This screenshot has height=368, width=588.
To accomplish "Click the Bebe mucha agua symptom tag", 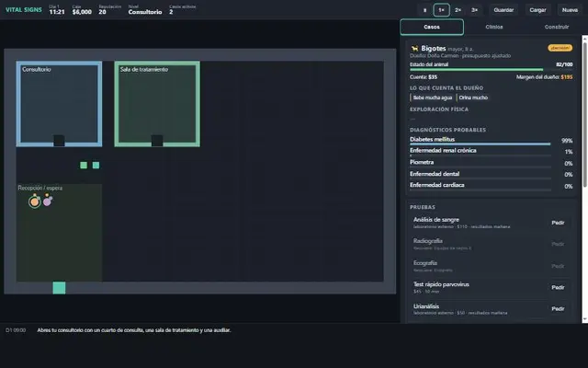I will coord(432,98).
